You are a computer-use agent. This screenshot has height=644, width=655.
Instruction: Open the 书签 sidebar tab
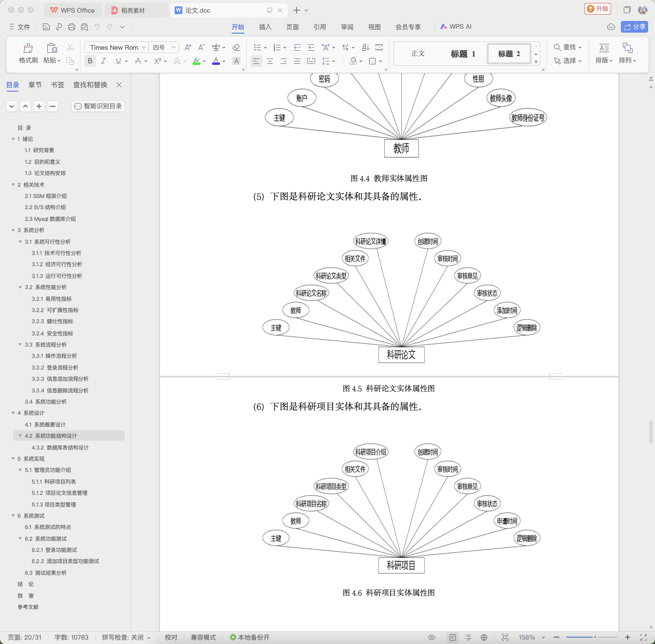(58, 85)
